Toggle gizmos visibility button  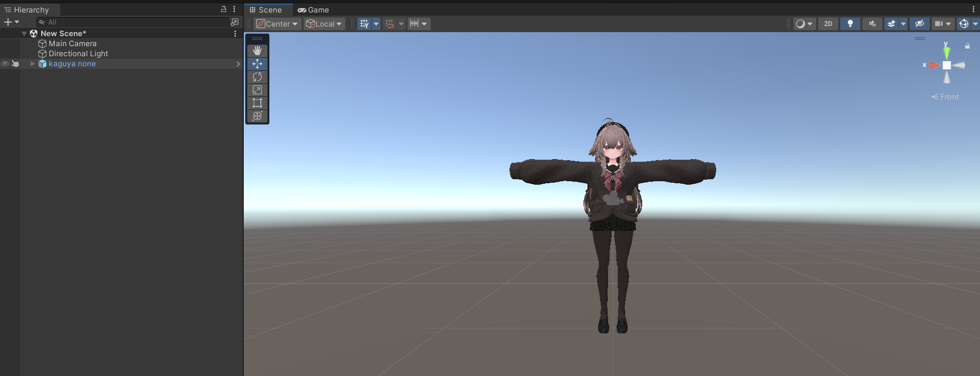[964, 24]
